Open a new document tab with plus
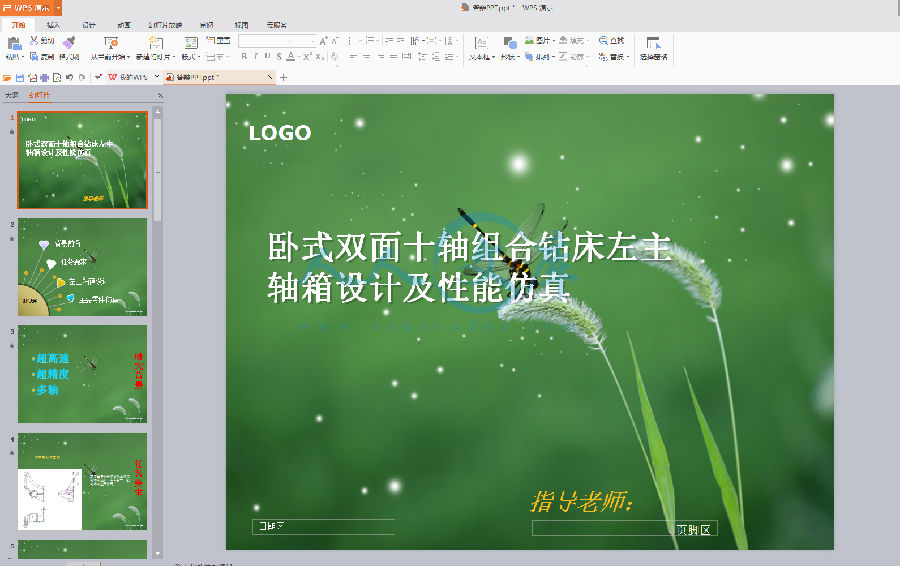This screenshot has width=900, height=566. click(x=284, y=77)
